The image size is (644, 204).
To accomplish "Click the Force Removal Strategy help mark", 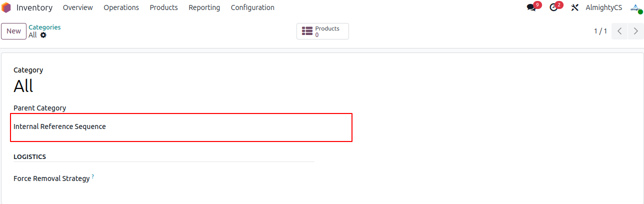I will [93, 176].
